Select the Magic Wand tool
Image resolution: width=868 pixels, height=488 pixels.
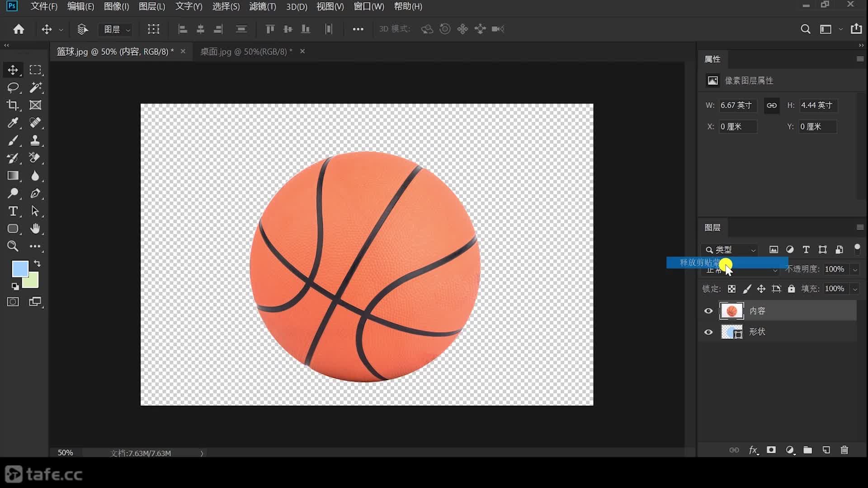tap(35, 88)
